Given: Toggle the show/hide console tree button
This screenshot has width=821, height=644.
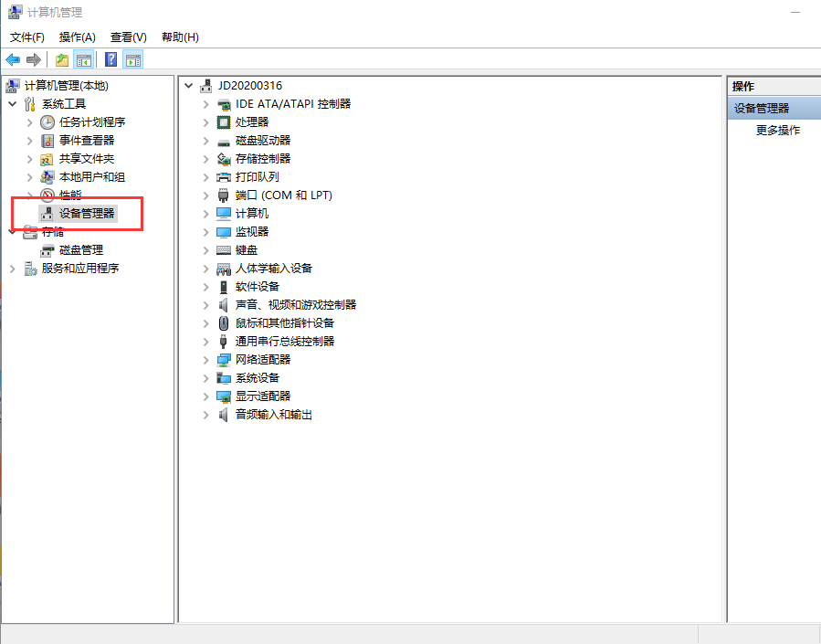Looking at the screenshot, I should click(84, 60).
